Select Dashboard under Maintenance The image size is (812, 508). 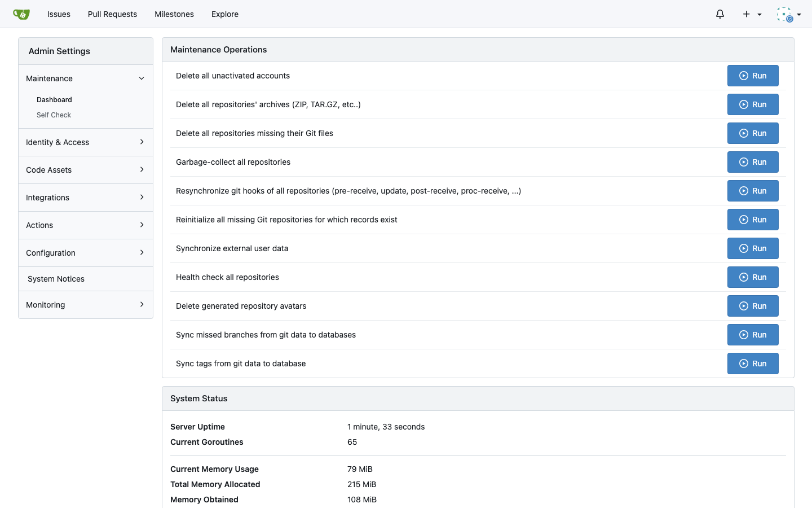54,100
